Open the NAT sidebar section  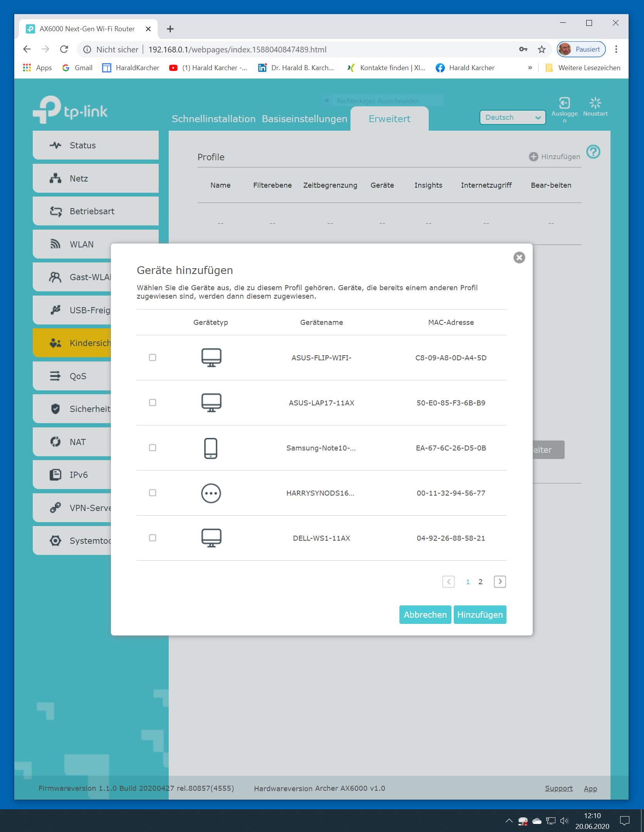pos(72,442)
